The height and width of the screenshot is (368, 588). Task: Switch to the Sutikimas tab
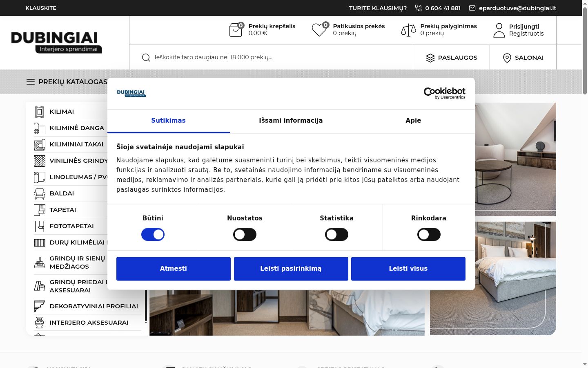pyautogui.click(x=169, y=121)
